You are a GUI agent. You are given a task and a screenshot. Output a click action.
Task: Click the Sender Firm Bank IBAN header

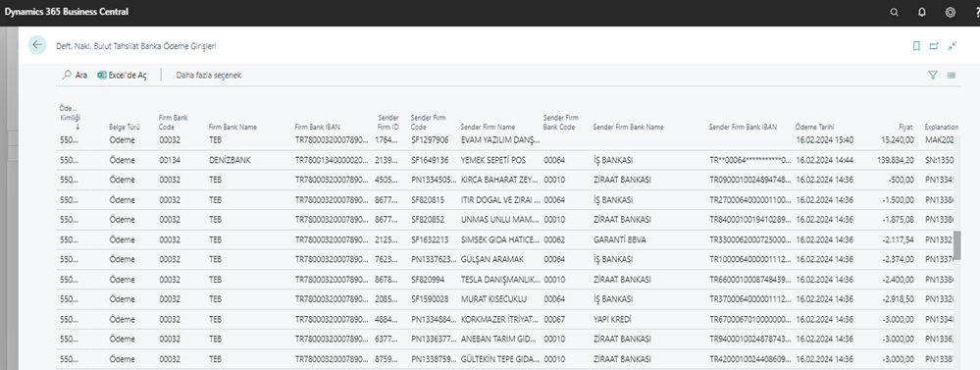coord(744,127)
